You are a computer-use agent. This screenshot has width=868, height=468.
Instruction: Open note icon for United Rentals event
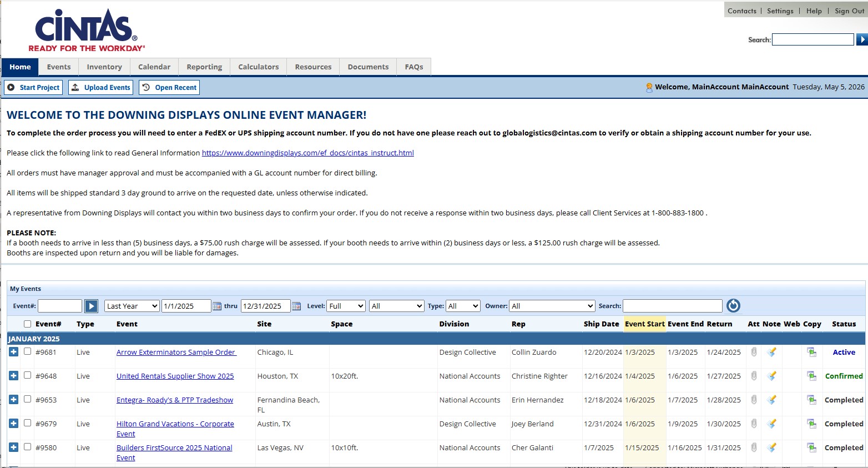[771, 376]
